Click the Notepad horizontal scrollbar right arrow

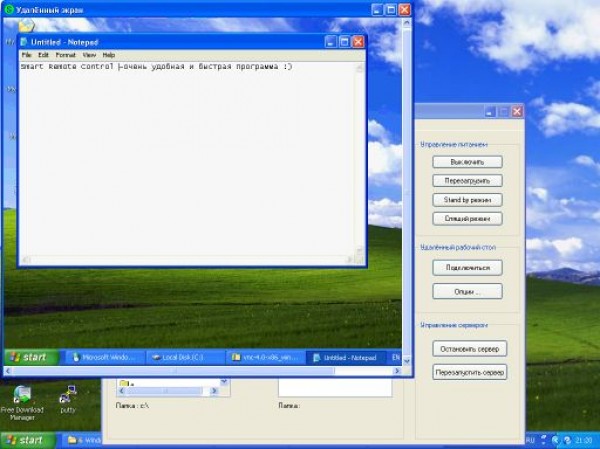click(349, 260)
